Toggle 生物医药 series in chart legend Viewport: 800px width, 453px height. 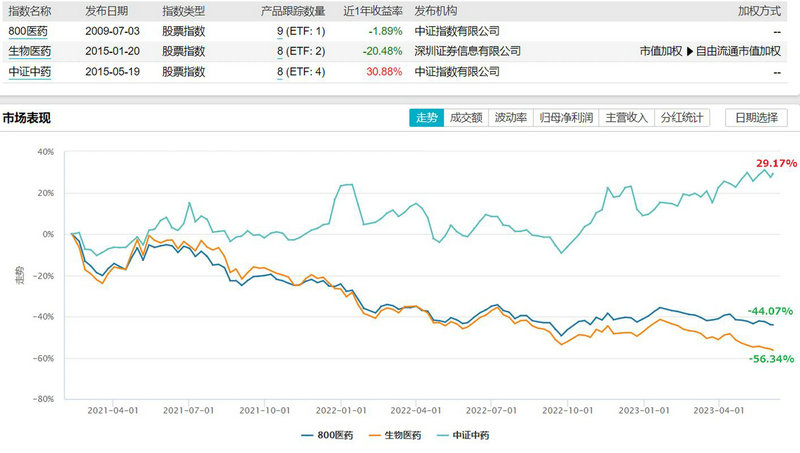click(x=394, y=436)
